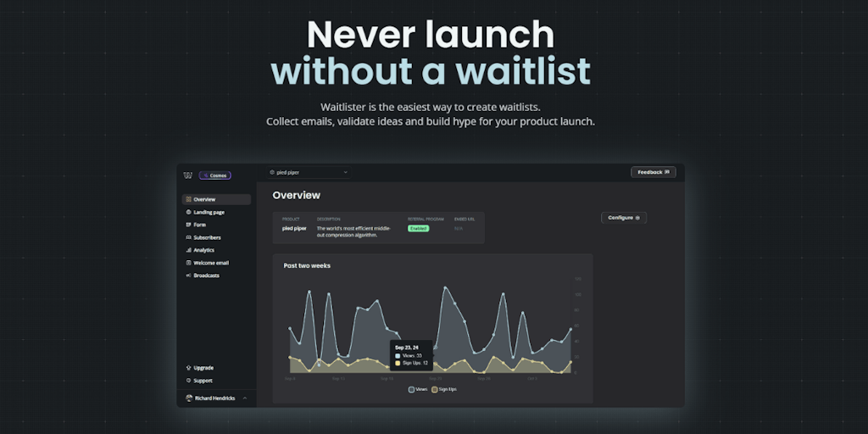The width and height of the screenshot is (868, 434).
Task: Click the 'Overview' page heading
Action: click(x=296, y=196)
